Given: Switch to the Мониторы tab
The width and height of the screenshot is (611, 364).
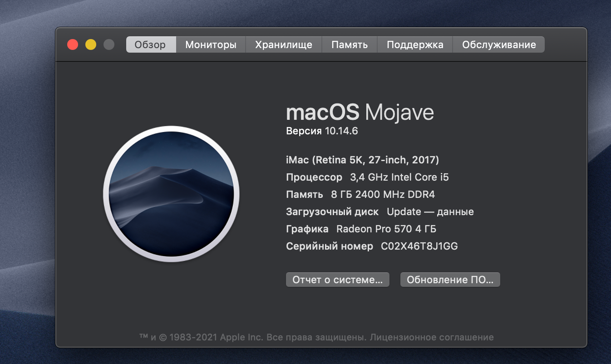Looking at the screenshot, I should click(x=211, y=44).
